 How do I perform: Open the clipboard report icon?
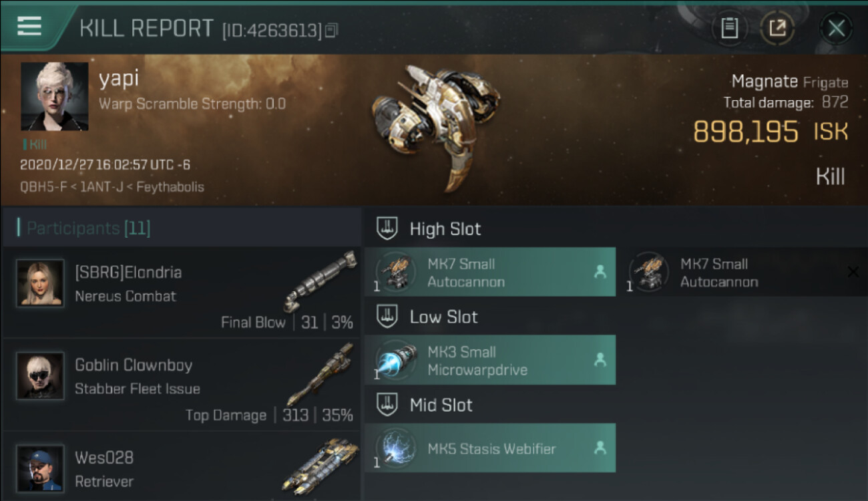pos(730,28)
